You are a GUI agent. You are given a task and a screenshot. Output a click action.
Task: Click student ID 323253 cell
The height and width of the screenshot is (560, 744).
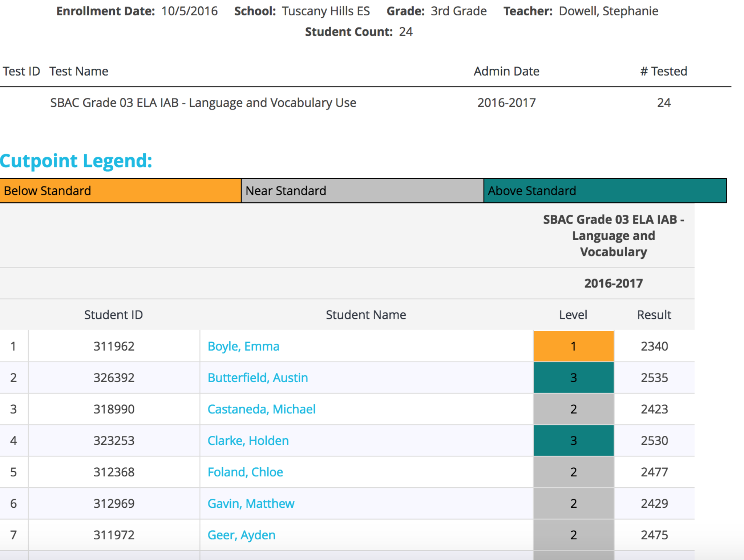point(114,441)
